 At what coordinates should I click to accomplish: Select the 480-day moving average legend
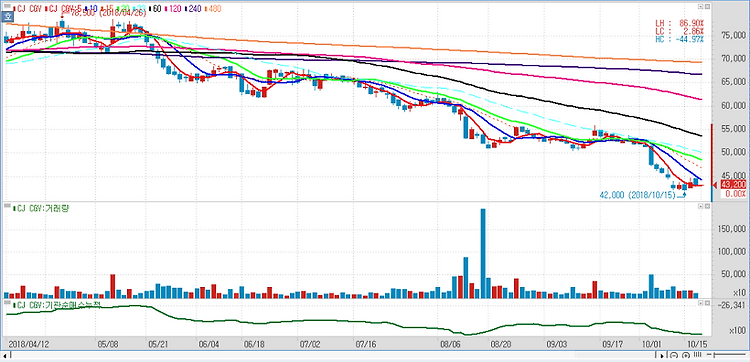coord(212,9)
